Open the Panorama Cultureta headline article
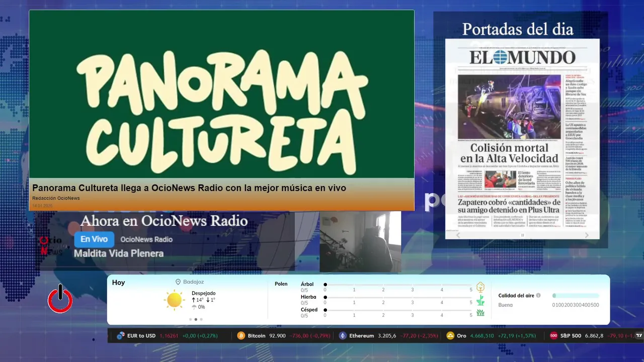 (189, 188)
